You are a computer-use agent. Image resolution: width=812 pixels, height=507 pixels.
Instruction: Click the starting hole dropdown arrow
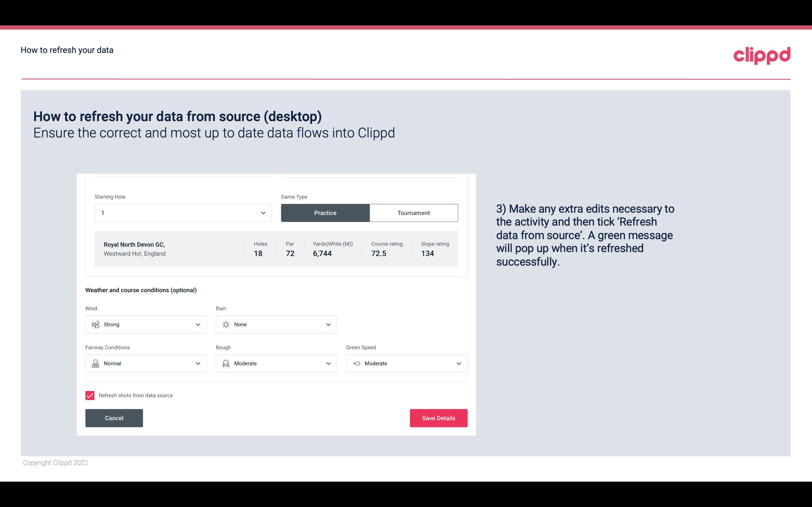click(263, 213)
